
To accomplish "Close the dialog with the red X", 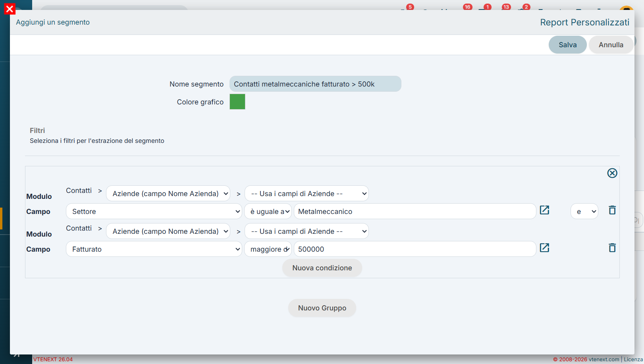I will pyautogui.click(x=10, y=9).
